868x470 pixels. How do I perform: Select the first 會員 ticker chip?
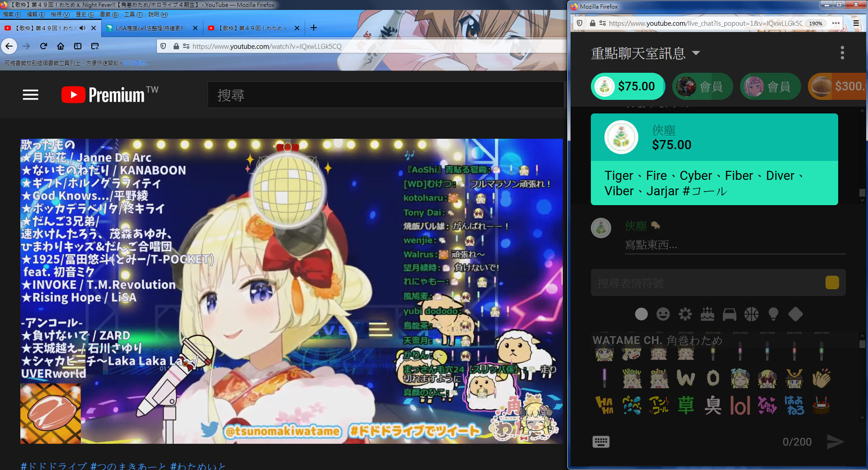tap(703, 86)
